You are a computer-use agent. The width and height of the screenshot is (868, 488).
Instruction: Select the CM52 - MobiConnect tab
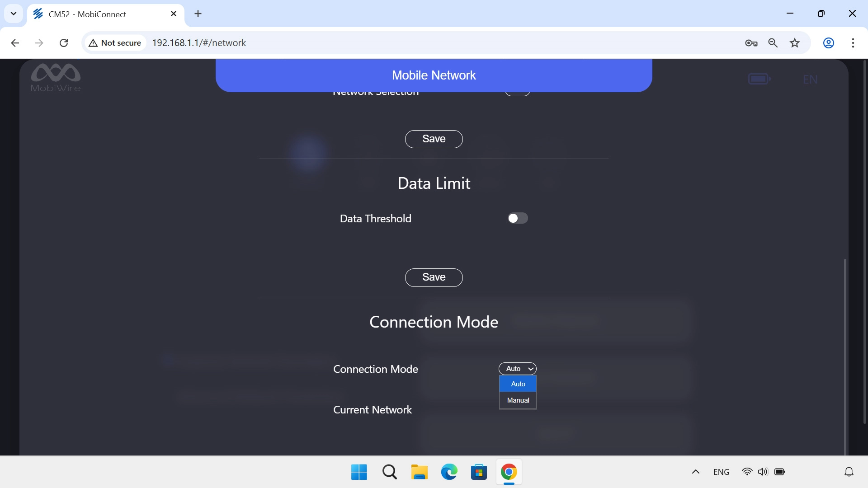pyautogui.click(x=95, y=14)
